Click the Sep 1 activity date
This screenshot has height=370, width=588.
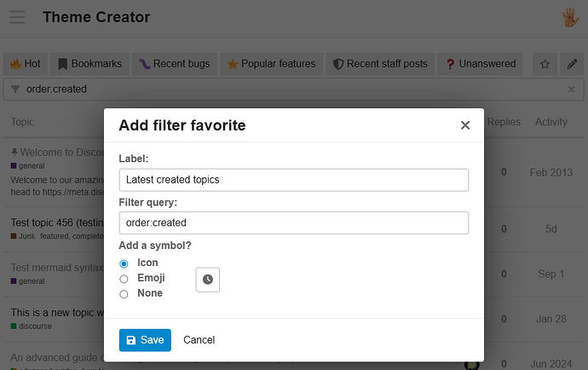click(551, 274)
